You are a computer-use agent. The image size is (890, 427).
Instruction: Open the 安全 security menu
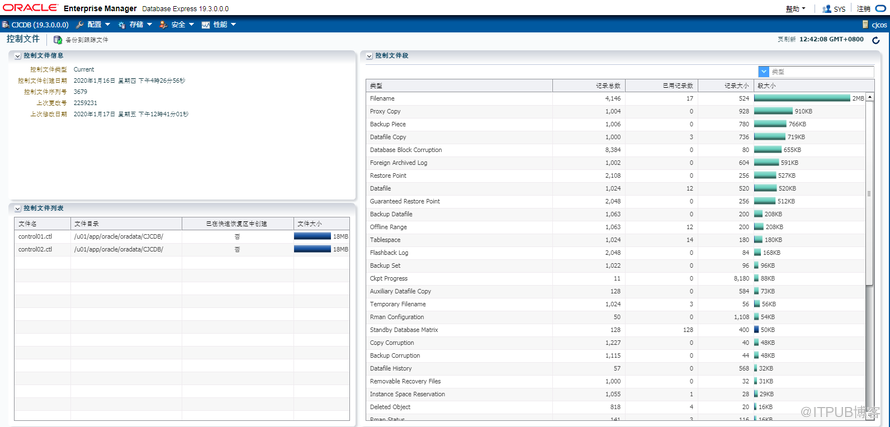[177, 25]
